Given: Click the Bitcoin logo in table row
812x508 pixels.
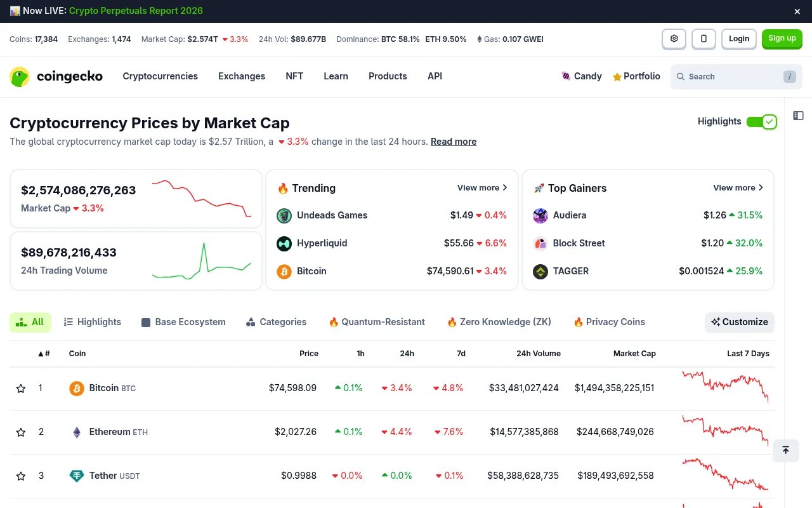Looking at the screenshot, I should click(77, 388).
